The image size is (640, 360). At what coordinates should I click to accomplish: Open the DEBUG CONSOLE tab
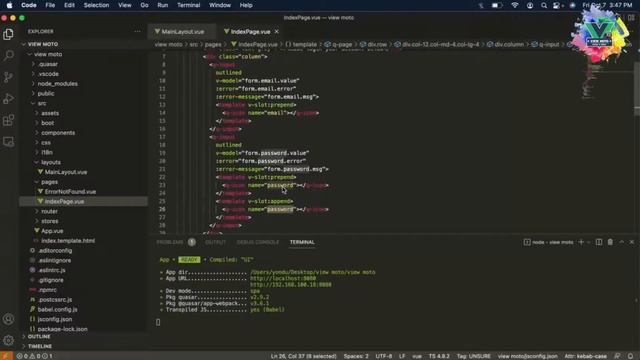coord(258,242)
